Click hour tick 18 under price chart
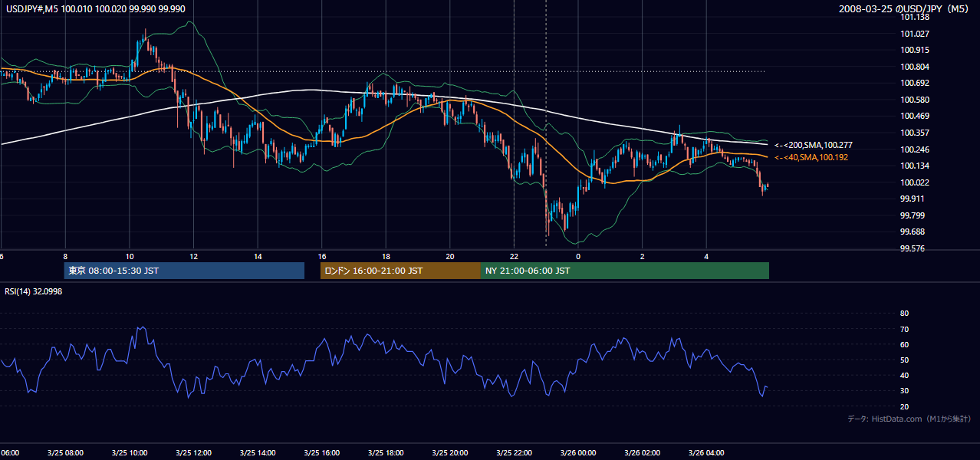This screenshot has height=460, width=980. [386, 256]
